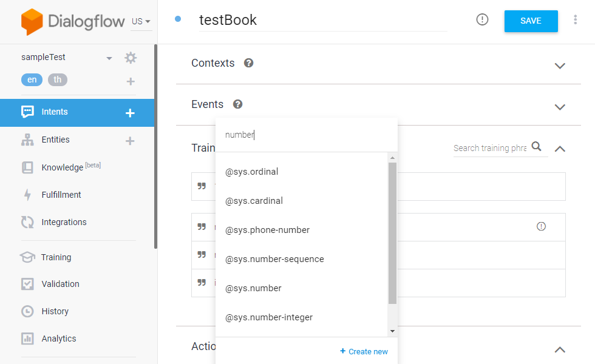Open agent settings gear icon
This screenshot has width=595, height=364.
131,58
